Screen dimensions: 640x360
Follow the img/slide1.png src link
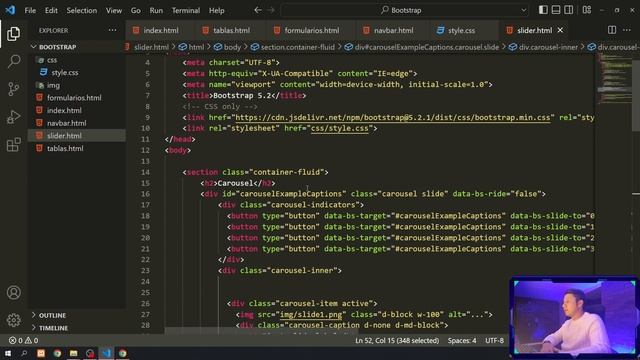311,314
